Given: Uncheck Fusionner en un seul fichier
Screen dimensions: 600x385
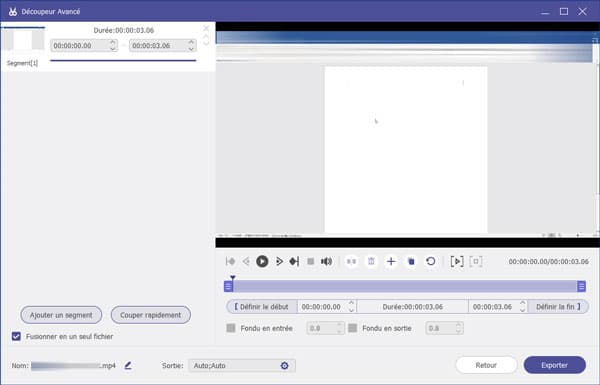Looking at the screenshot, I should (x=16, y=336).
